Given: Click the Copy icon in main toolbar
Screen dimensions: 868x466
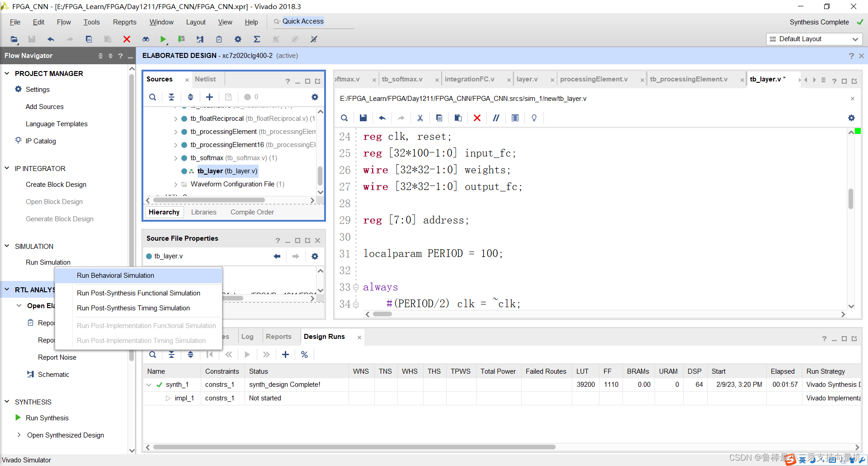Looking at the screenshot, I should pyautogui.click(x=89, y=39).
